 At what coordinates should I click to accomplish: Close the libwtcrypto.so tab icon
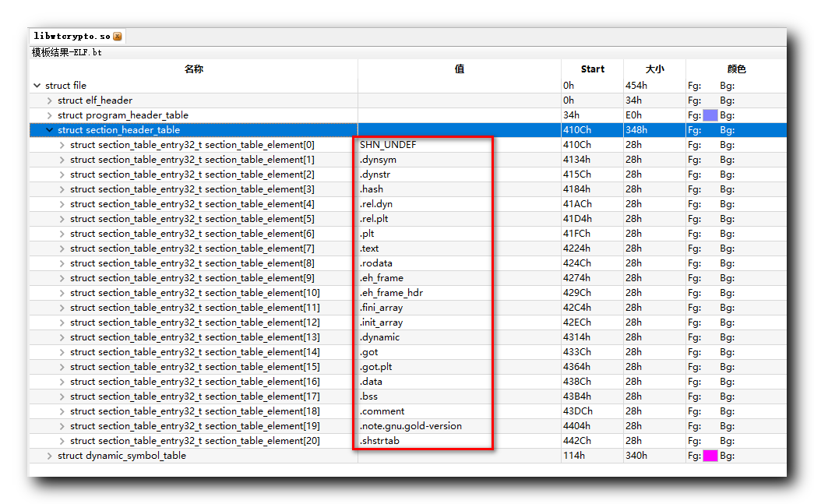(118, 37)
